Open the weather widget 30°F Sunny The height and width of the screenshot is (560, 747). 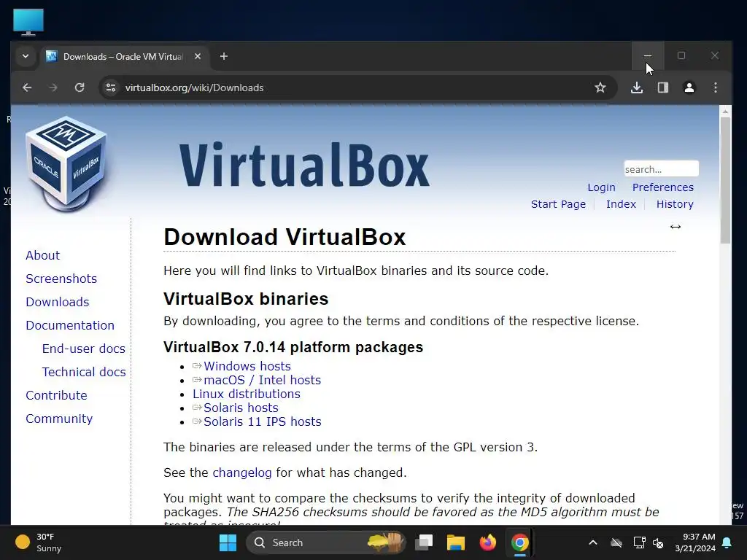39,542
